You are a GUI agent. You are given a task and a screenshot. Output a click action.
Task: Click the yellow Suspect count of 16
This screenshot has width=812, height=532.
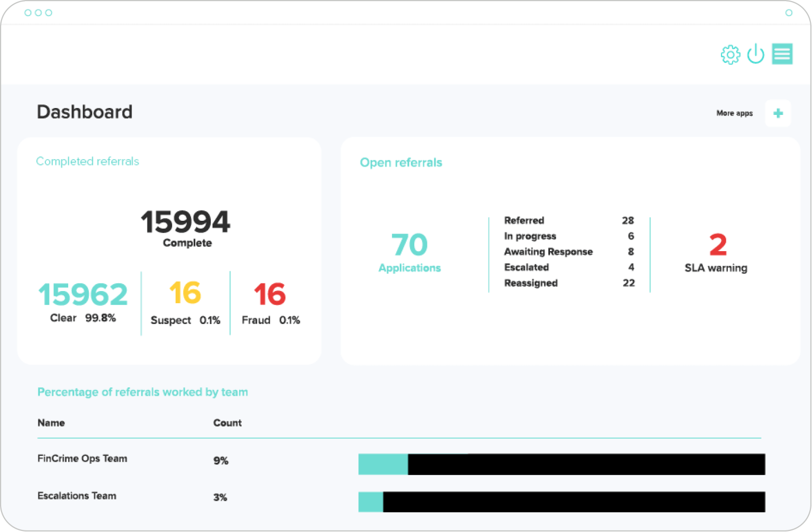pos(184,293)
